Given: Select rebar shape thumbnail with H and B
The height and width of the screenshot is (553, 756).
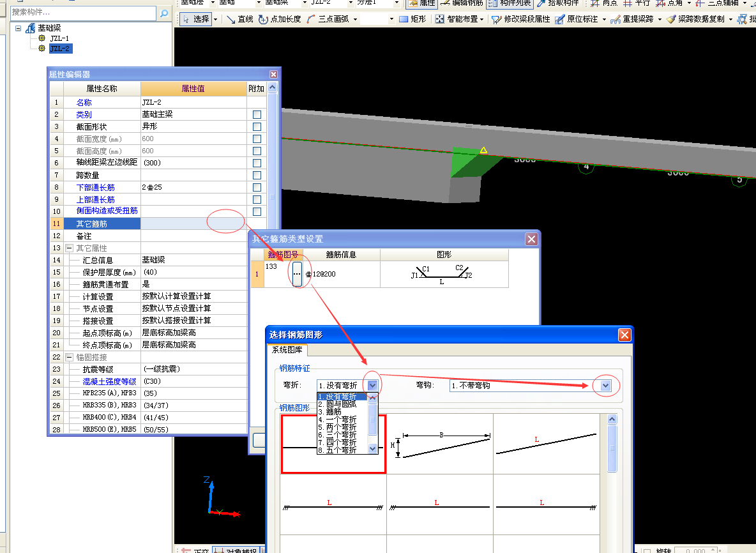Looking at the screenshot, I should click(440, 444).
